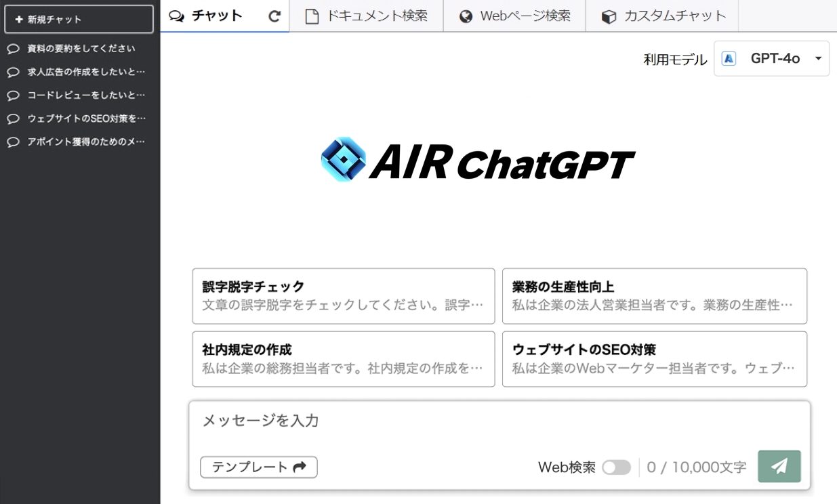Start a new chat with 新規チャット

79,19
